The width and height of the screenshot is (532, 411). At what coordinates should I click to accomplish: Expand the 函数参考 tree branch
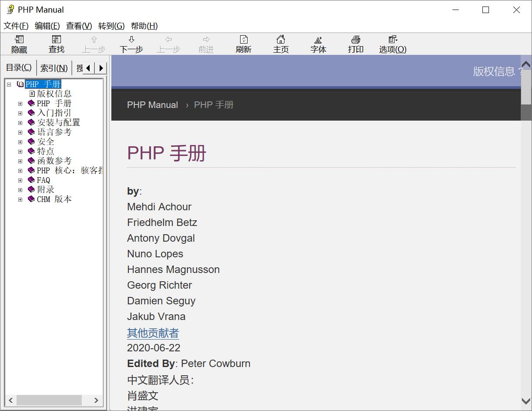click(20, 161)
